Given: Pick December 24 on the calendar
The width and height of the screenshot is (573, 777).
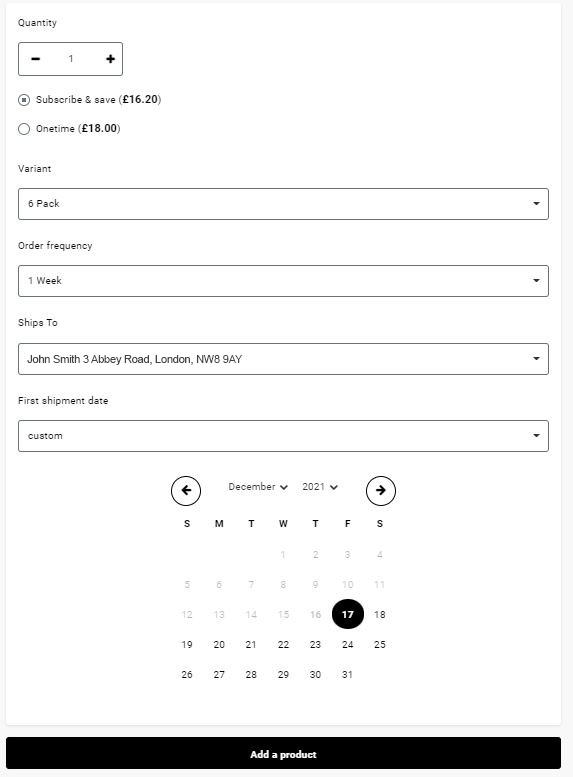Looking at the screenshot, I should pos(347,645).
